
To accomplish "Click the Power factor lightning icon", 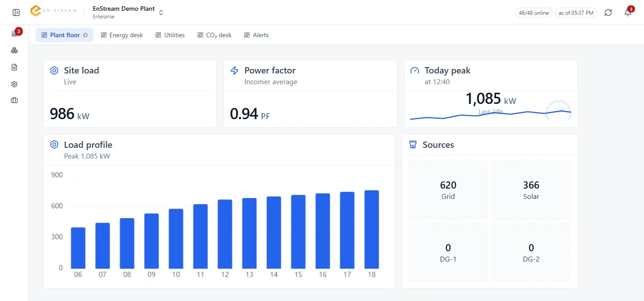I will (x=234, y=70).
